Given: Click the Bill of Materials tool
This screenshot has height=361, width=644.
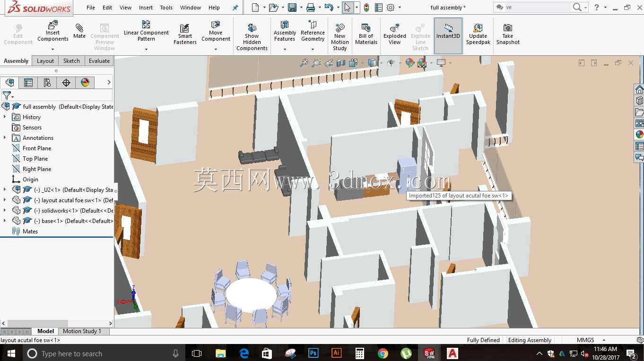Looking at the screenshot, I should [366, 34].
